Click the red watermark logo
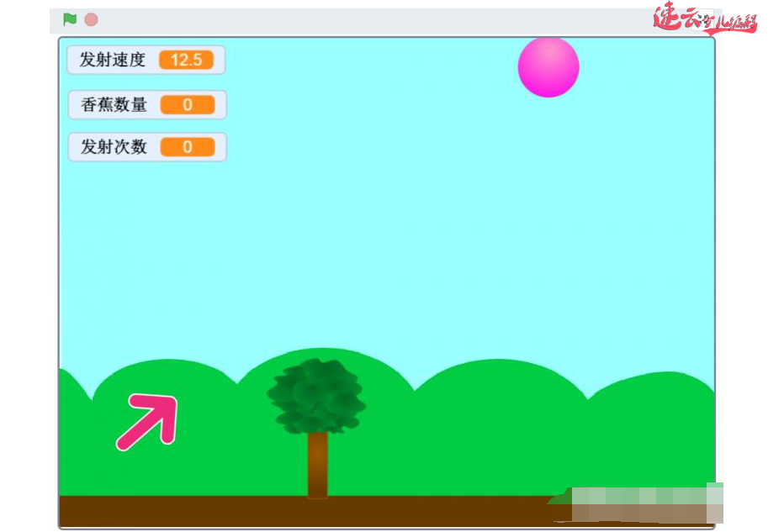 pos(705,19)
